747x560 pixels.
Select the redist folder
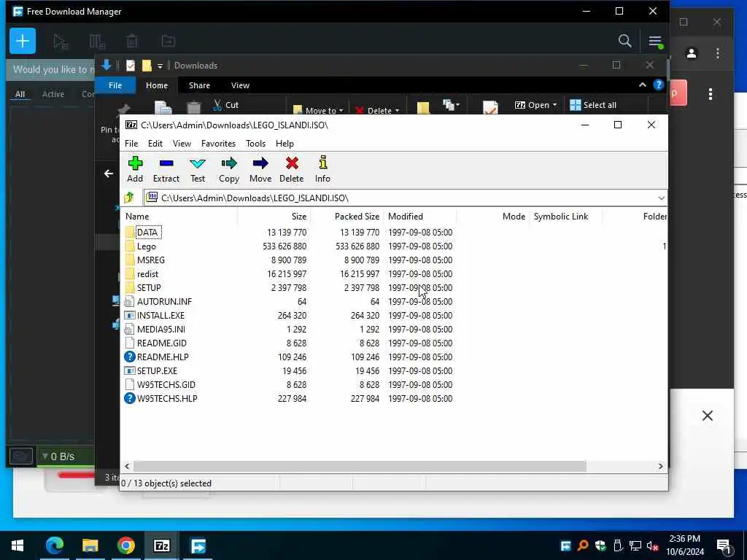point(147,274)
